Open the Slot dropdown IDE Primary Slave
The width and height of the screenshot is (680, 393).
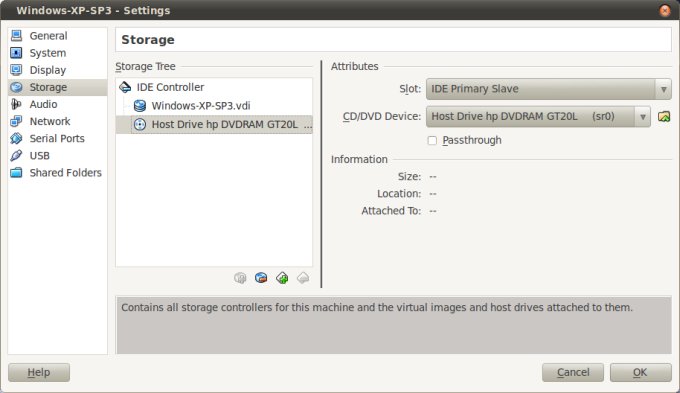(x=549, y=89)
